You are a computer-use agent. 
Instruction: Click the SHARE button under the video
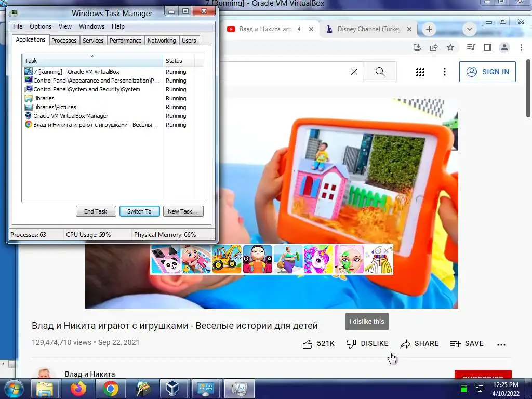[419, 344]
